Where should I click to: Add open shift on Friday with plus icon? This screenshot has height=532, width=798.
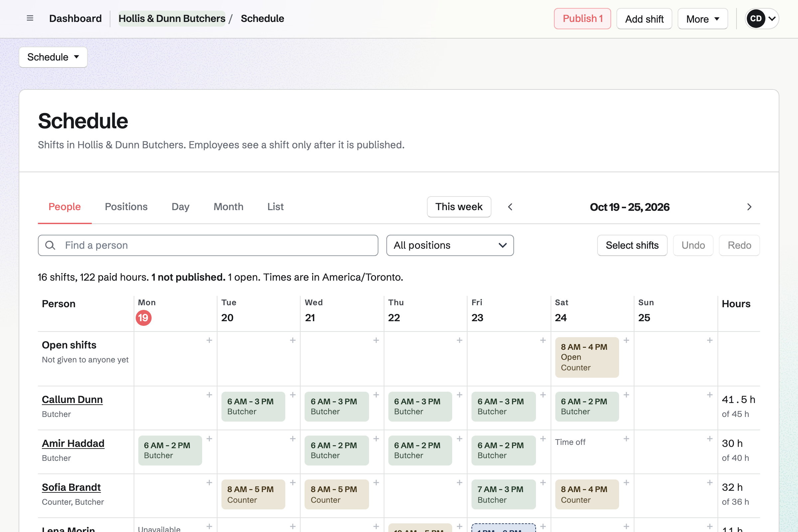[x=543, y=340]
